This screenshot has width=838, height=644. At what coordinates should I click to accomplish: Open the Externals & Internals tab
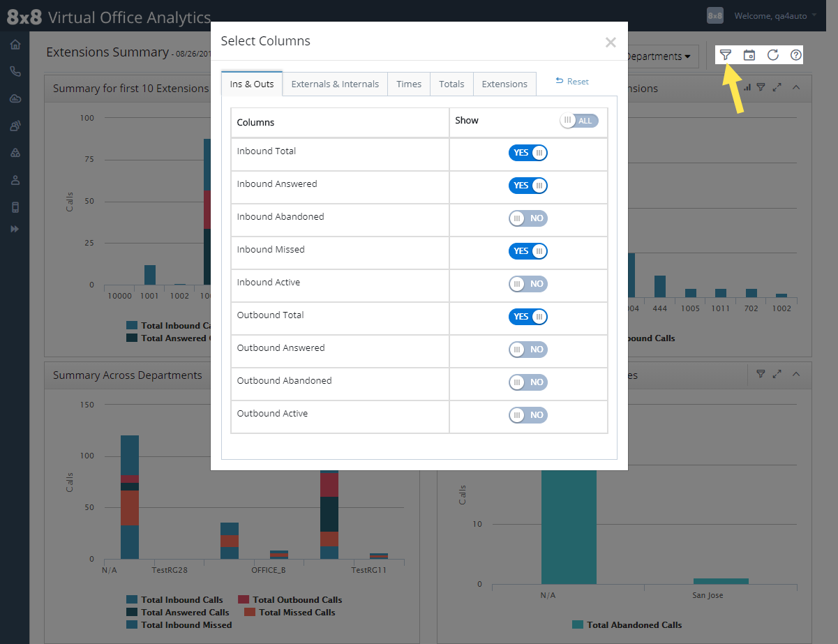[x=334, y=83]
